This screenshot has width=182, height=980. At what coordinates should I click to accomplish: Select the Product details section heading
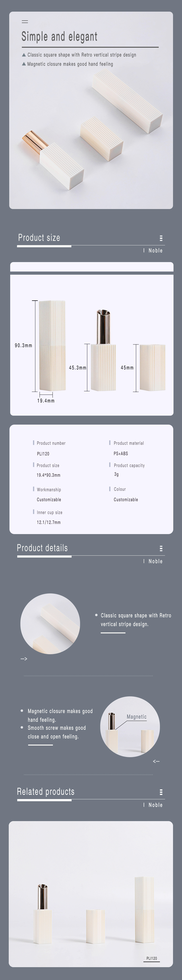(x=42, y=548)
